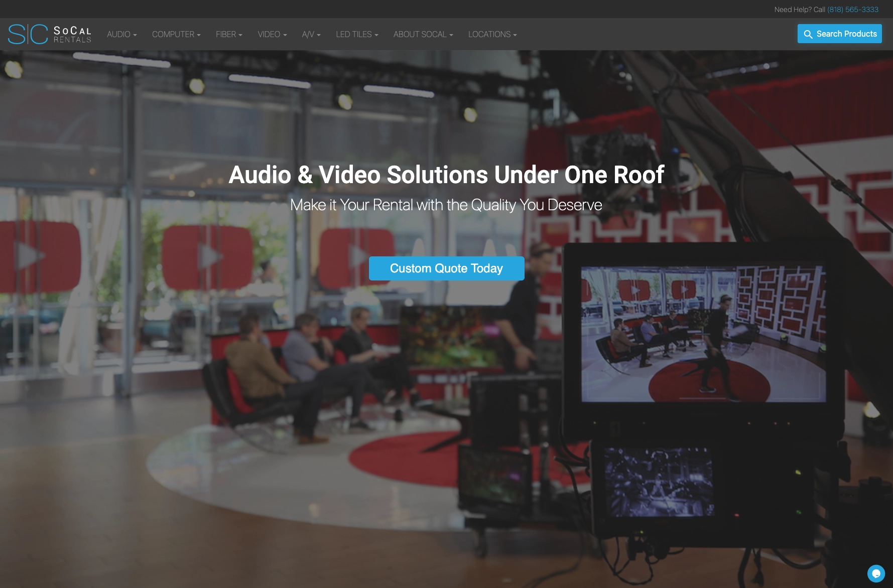Click the Custom Quote Today button
Viewport: 893px width, 588px height.
446,268
